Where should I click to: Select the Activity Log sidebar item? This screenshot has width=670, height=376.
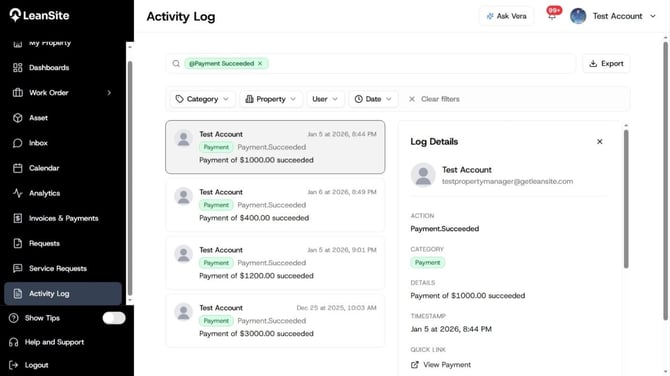(63, 294)
